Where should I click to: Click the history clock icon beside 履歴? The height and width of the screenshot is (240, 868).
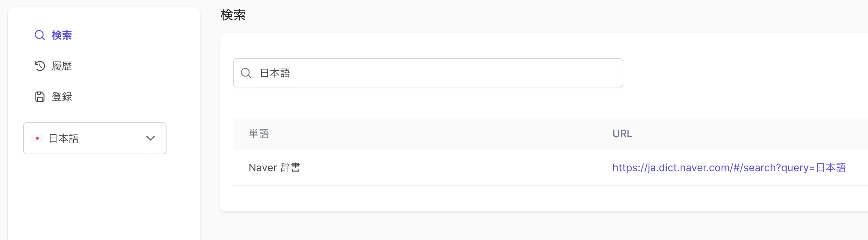(40, 66)
